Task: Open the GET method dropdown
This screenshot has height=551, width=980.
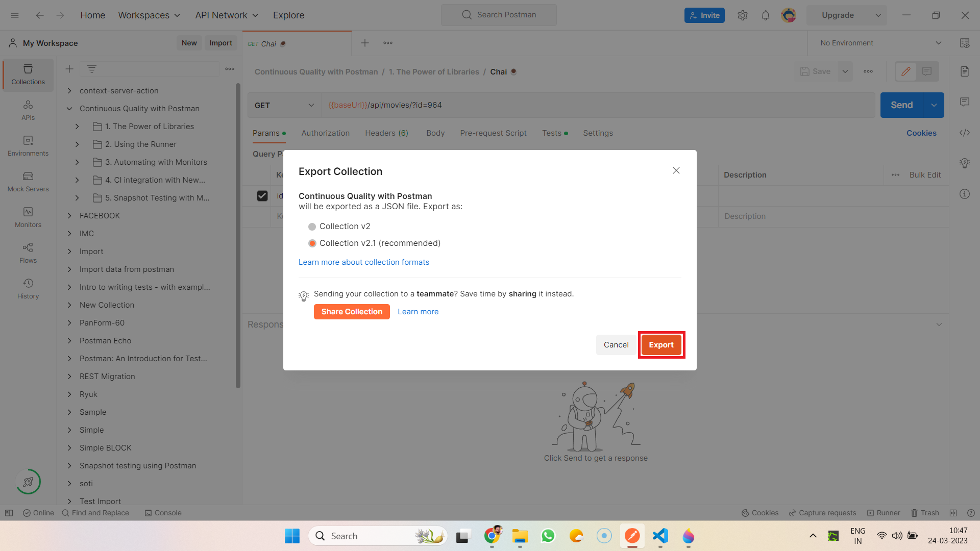Action: [x=284, y=105]
